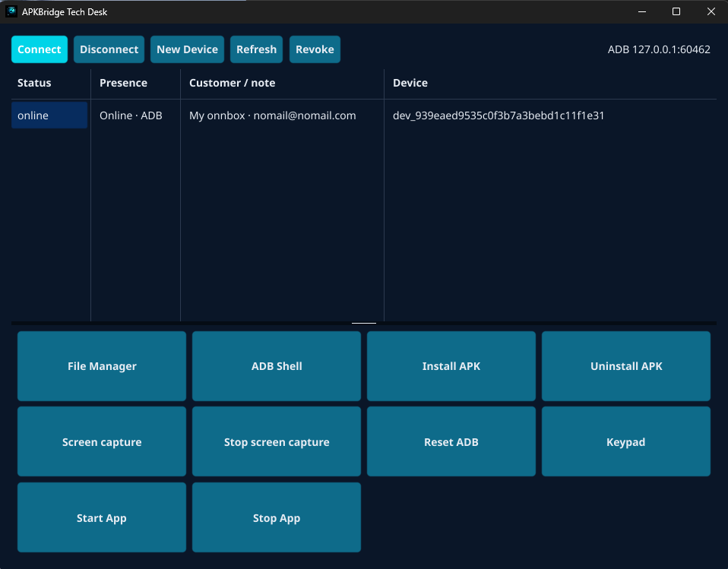Click Reset ADB
728x569 pixels.
pyautogui.click(x=451, y=442)
